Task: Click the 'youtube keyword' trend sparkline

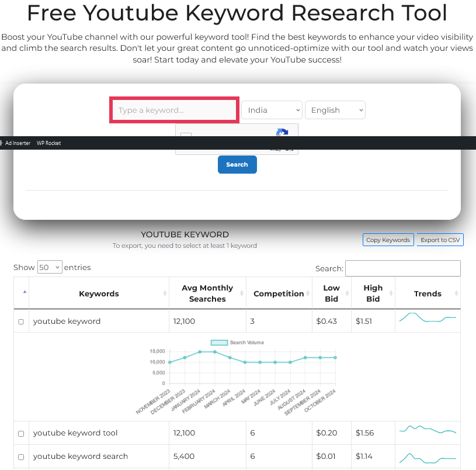Action: click(x=428, y=317)
